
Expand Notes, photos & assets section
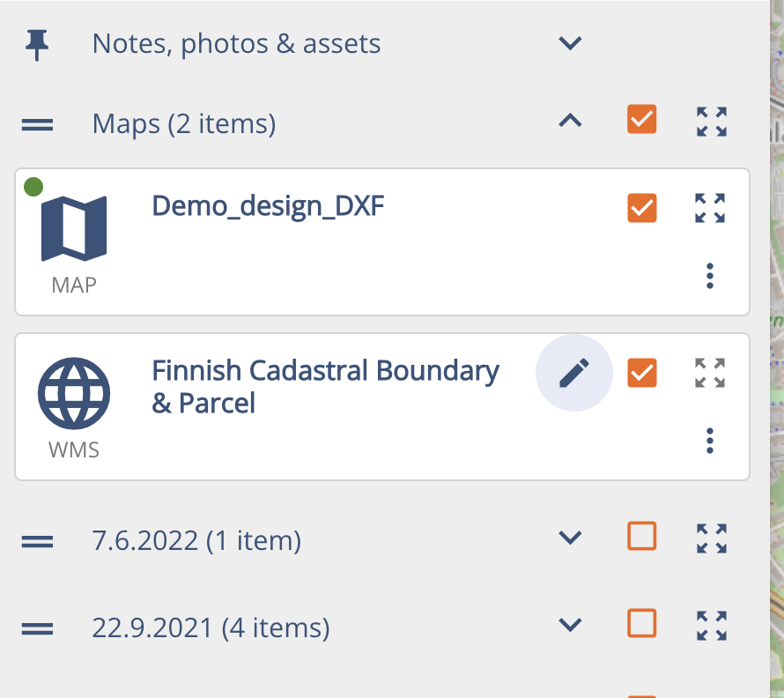point(570,43)
